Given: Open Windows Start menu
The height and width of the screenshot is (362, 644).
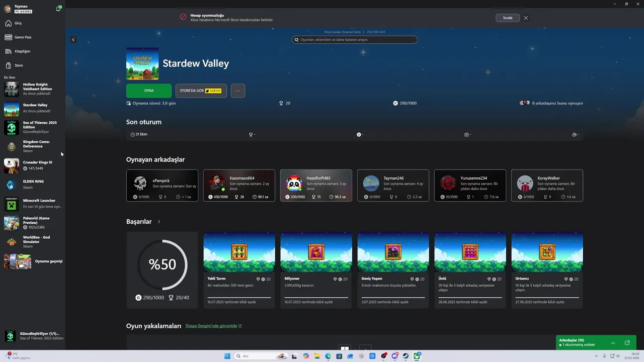Looking at the screenshot, I should (227, 356).
